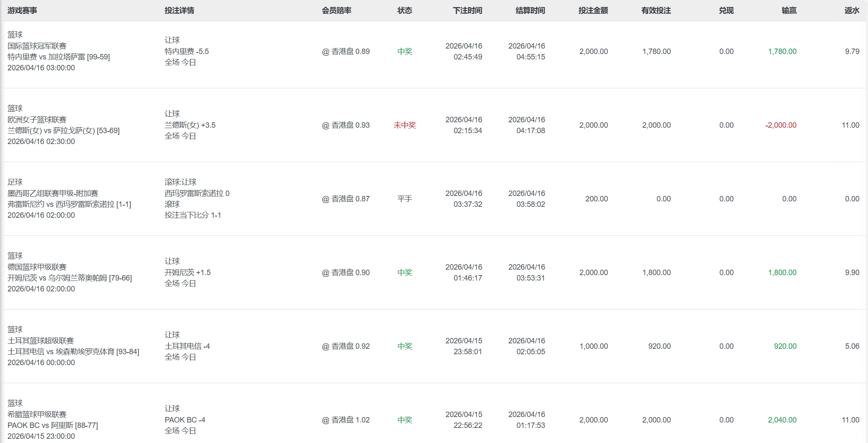Click the 香港盘 0.87 odds value

tap(346, 199)
